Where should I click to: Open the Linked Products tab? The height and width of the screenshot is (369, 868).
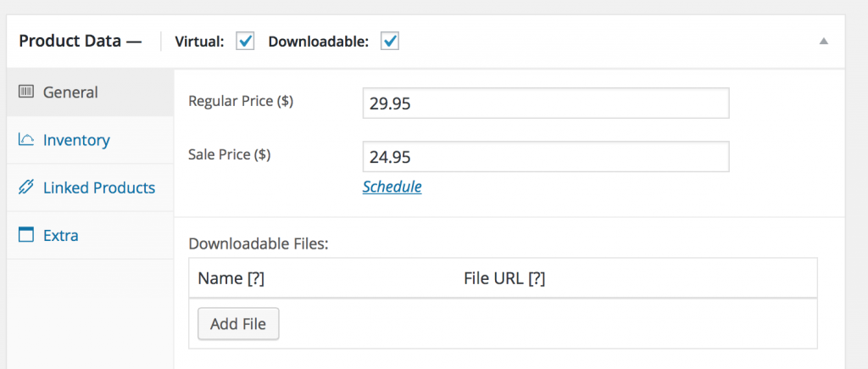click(90, 187)
